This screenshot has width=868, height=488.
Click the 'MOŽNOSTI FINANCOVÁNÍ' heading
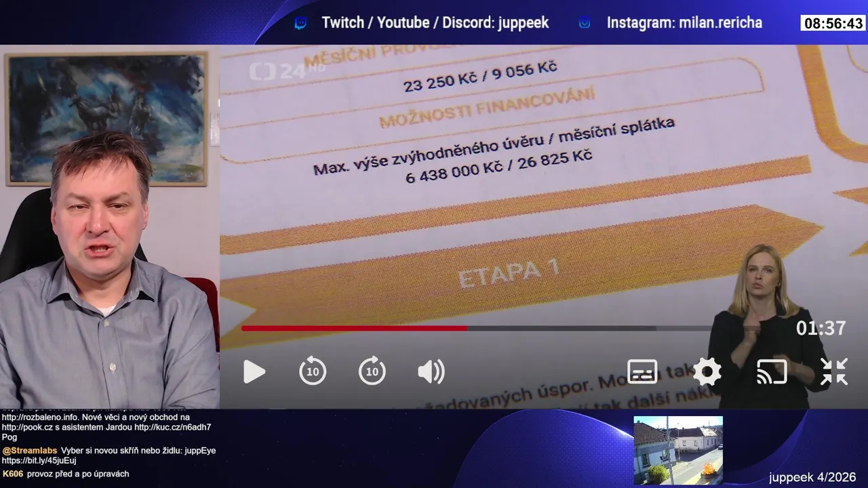click(x=486, y=108)
